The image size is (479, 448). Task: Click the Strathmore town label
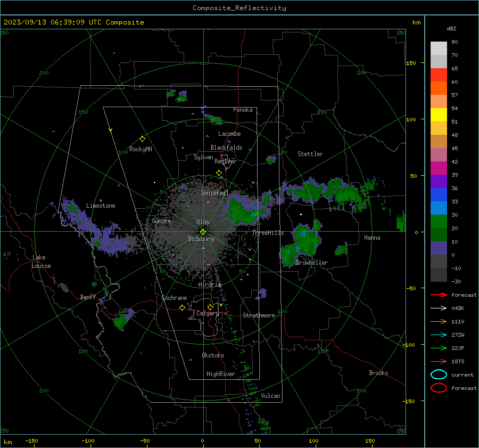[259, 315]
